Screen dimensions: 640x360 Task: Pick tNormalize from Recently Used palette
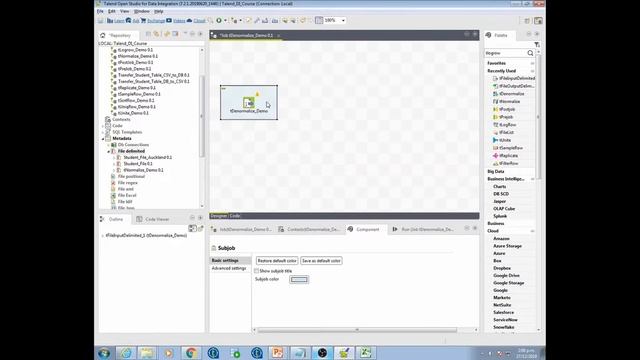point(507,102)
